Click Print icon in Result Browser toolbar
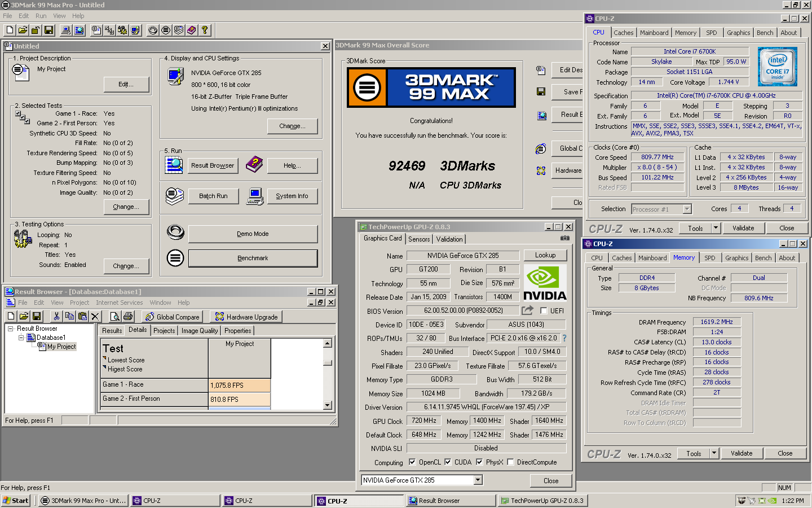 click(x=128, y=316)
